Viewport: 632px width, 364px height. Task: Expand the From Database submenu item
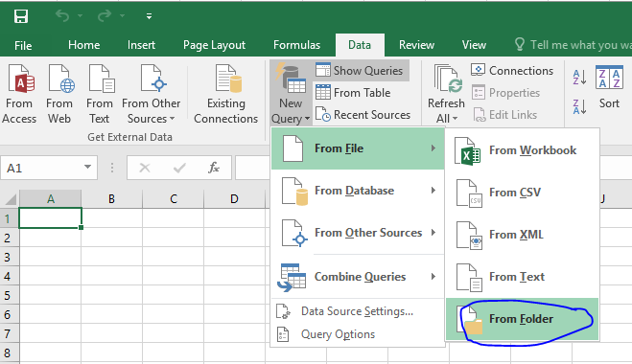tap(358, 191)
